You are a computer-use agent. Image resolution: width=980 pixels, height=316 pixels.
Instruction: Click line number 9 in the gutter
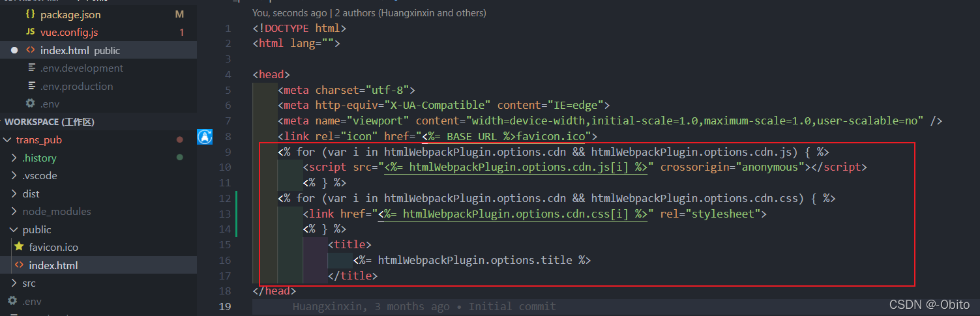227,152
